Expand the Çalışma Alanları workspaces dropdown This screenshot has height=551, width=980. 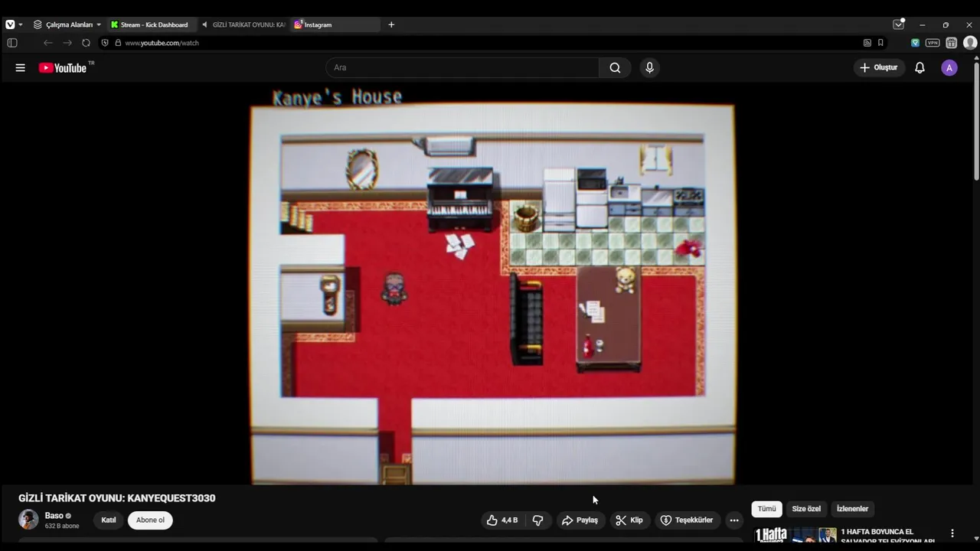coord(67,24)
